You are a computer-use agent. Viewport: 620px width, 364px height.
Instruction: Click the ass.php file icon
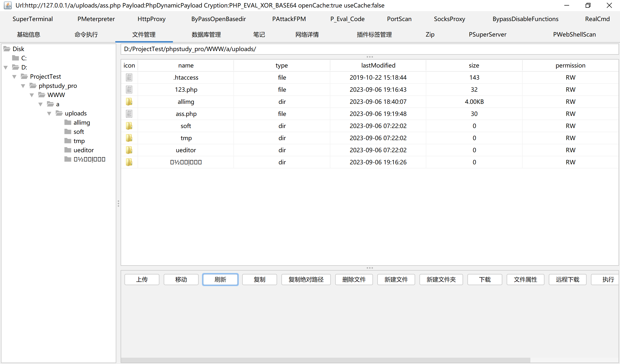(129, 114)
